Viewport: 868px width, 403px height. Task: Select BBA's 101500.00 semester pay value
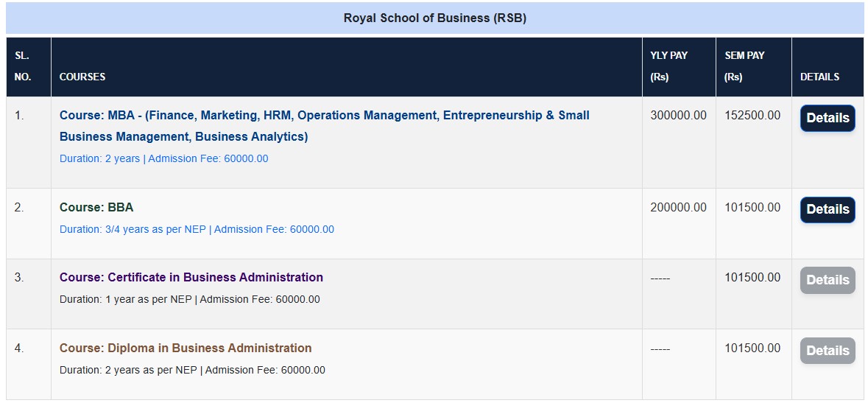(752, 207)
